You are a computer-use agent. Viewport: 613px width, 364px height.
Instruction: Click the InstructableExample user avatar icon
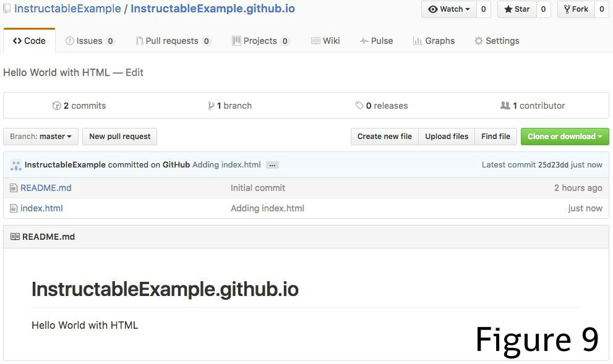click(x=15, y=165)
